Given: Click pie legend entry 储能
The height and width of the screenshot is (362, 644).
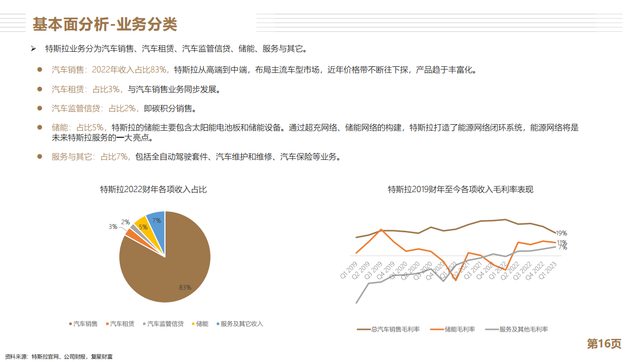Looking at the screenshot, I should 200,324.
